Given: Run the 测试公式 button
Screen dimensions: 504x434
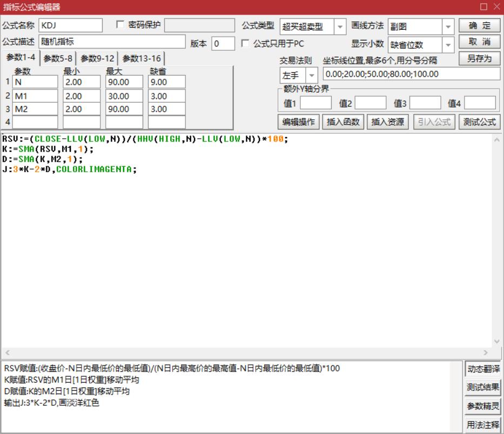Looking at the screenshot, I should [480, 121].
